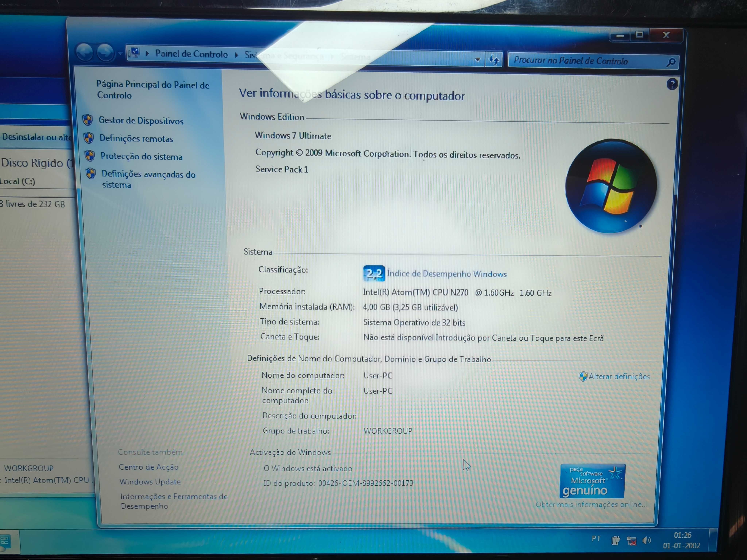747x560 pixels.
Task: Open the recent pages dropdown beside Forward
Action: coord(120,53)
